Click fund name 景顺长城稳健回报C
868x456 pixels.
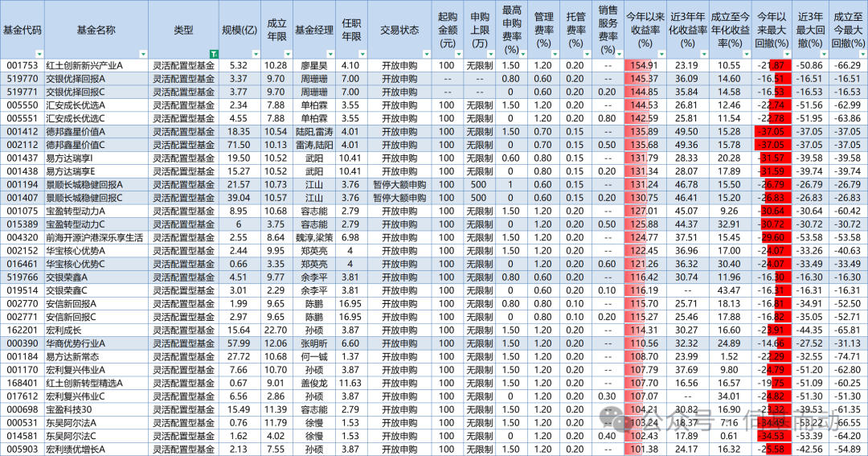84,198
